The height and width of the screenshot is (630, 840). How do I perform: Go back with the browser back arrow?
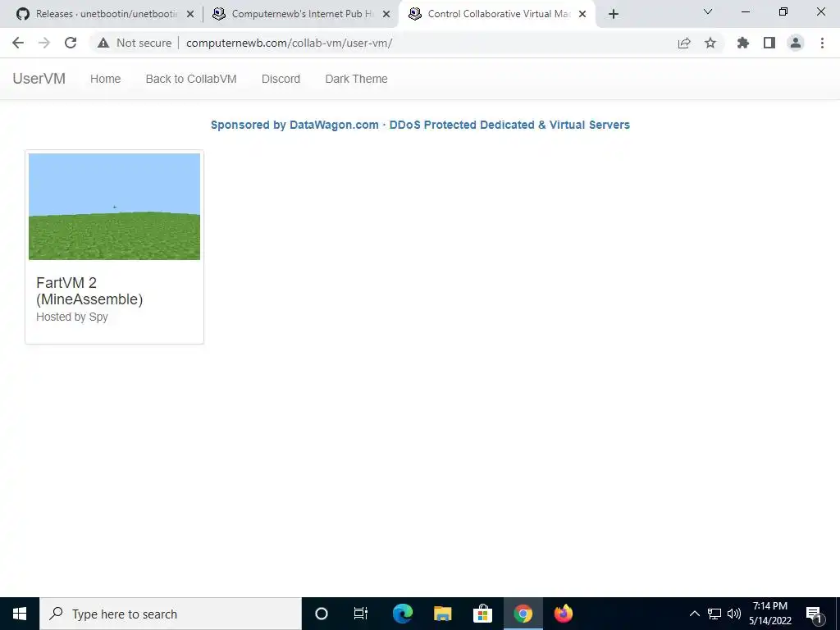point(18,43)
